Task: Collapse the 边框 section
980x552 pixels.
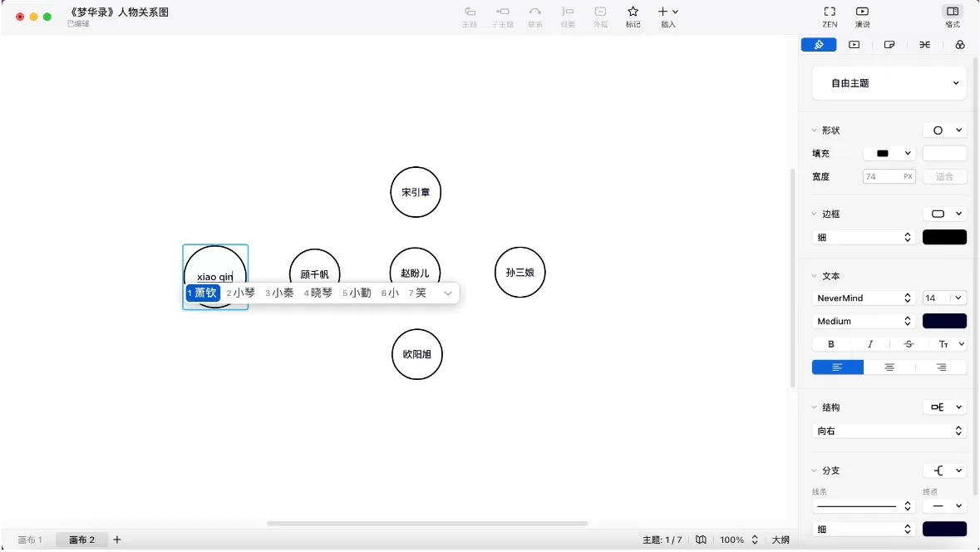Action: pos(815,214)
